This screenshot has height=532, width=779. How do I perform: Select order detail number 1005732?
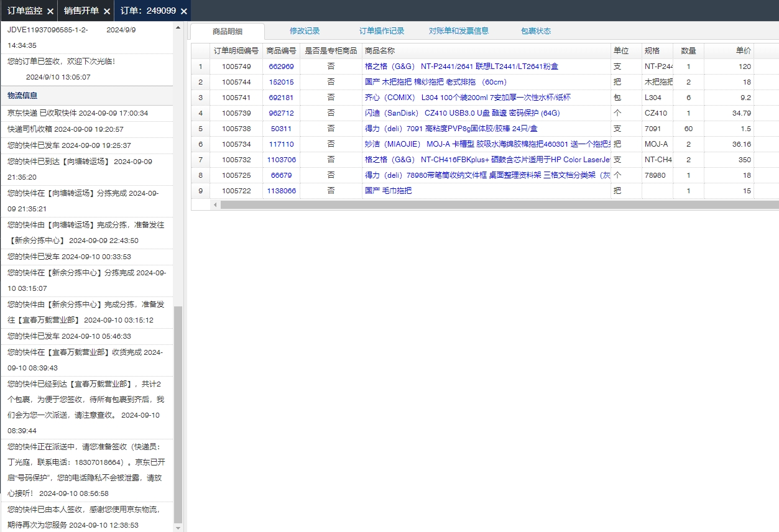click(x=236, y=160)
